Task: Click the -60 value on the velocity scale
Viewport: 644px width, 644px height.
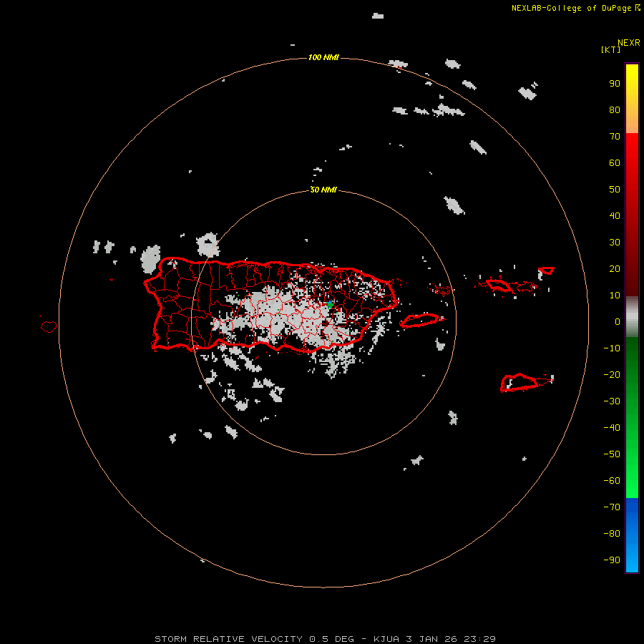Action: tap(612, 481)
